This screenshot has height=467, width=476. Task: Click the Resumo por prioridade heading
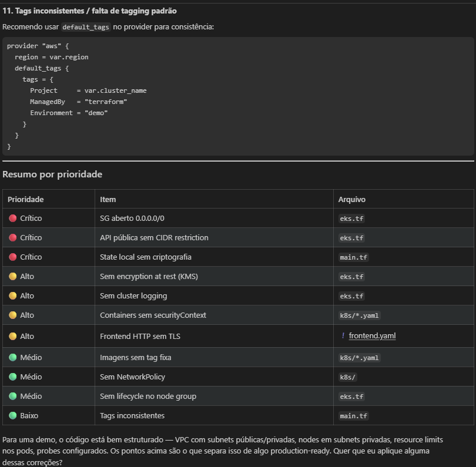click(x=53, y=174)
